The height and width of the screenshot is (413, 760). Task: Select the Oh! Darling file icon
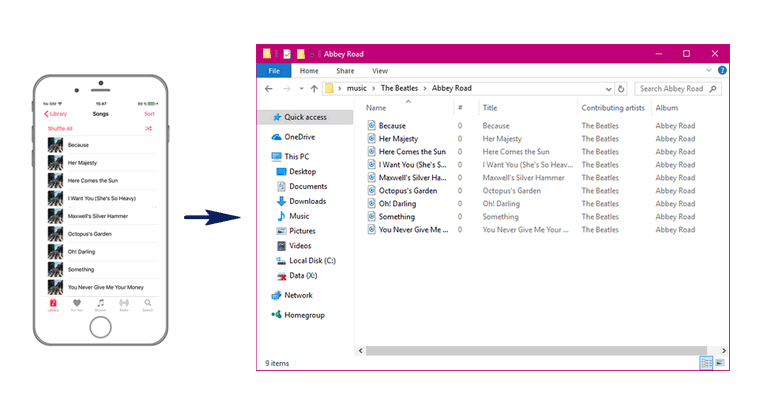[371, 204]
